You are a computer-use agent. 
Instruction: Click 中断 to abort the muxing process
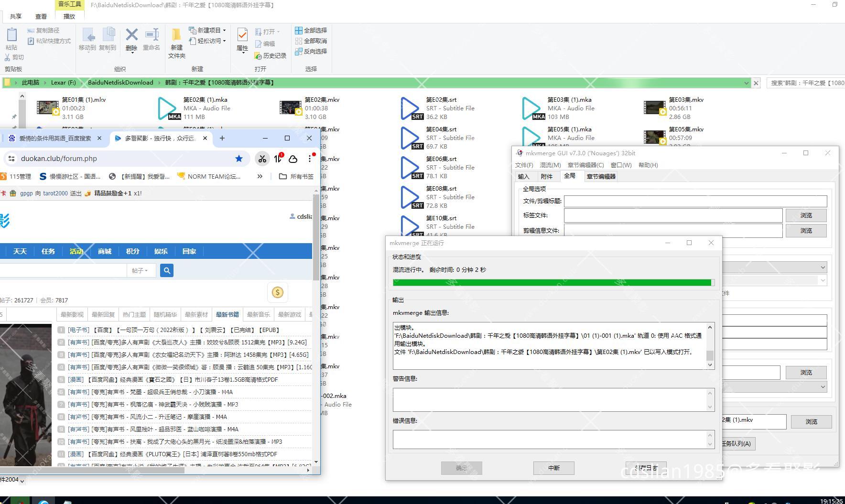coord(553,468)
